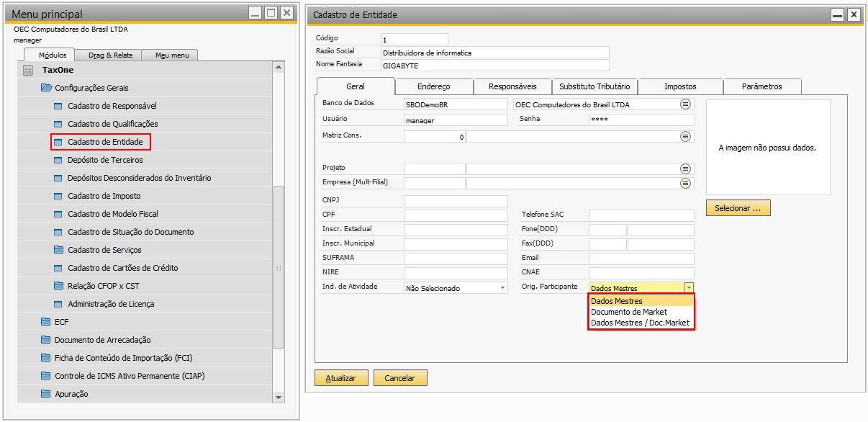Click the Usuário input field
This screenshot has height=422, width=868.
tap(456, 120)
